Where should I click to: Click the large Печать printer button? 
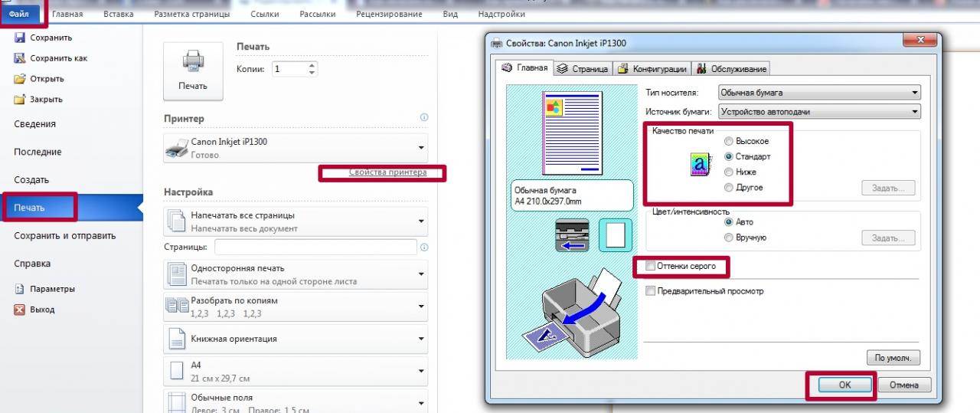coord(193,70)
